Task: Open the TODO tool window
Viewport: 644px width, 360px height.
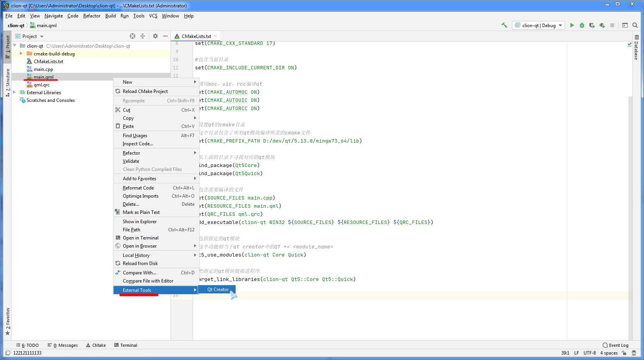Action: [28, 345]
